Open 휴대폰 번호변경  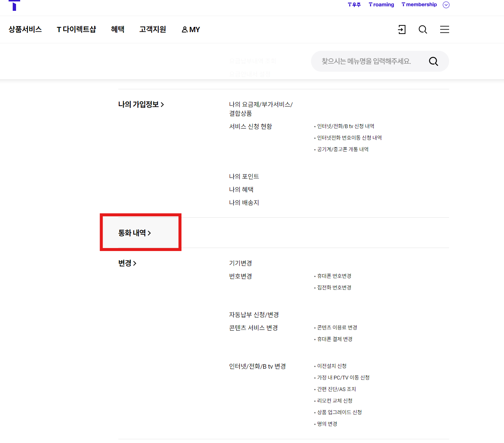(334, 276)
